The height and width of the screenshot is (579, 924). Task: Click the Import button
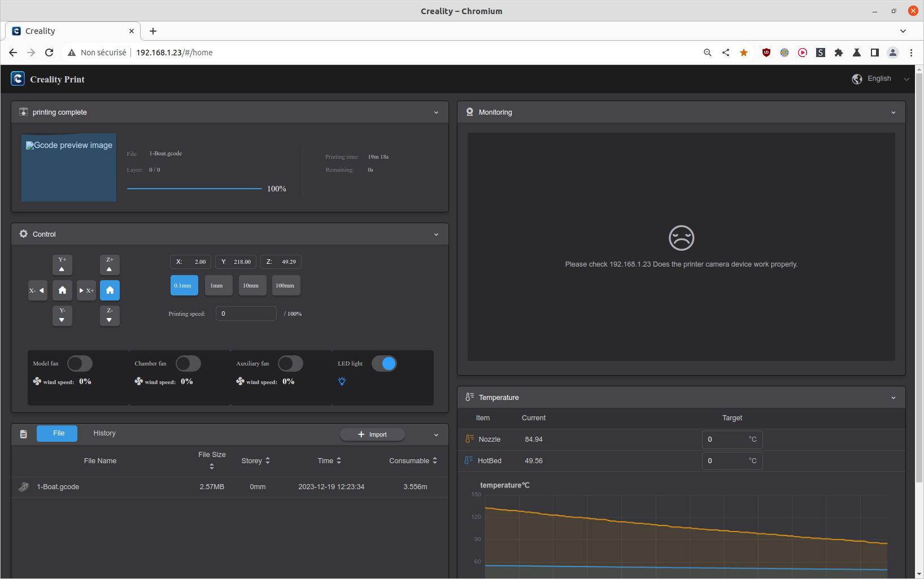pos(372,434)
